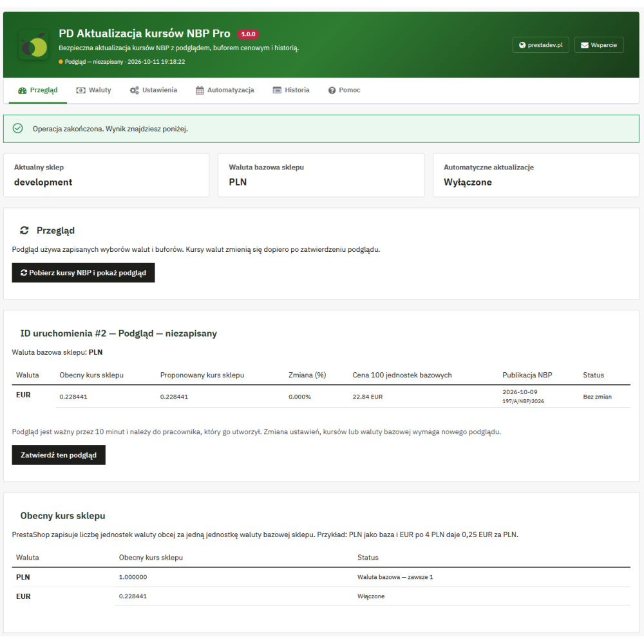The image size is (644, 644).
Task: Click the Aktualny sklep development card
Action: click(106, 175)
